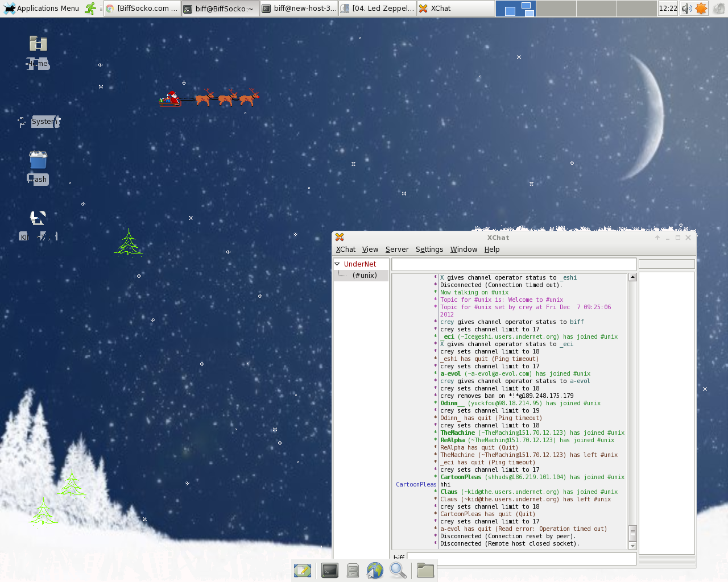Image resolution: width=728 pixels, height=582 pixels.
Task: Switch to the second workspace in pager
Action: (x=556, y=9)
